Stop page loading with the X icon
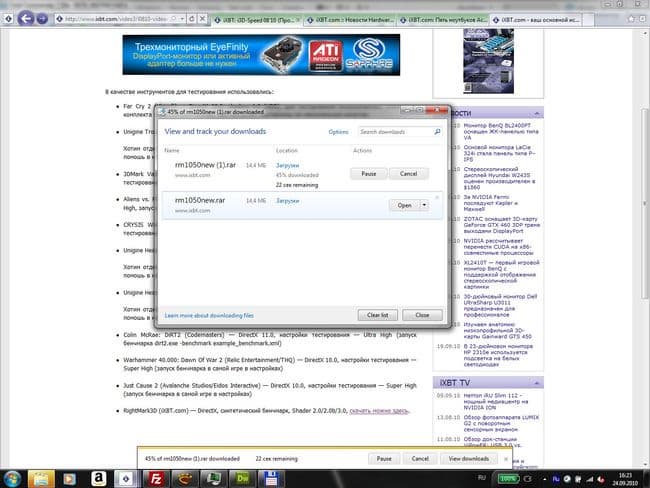Screen dimensions: 650x488 coord(202,19)
